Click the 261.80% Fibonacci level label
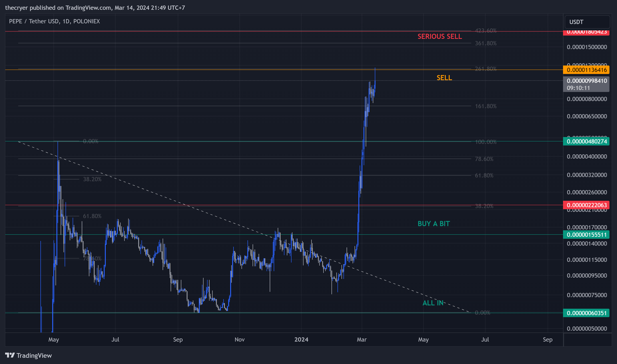617x364 pixels. click(485, 69)
